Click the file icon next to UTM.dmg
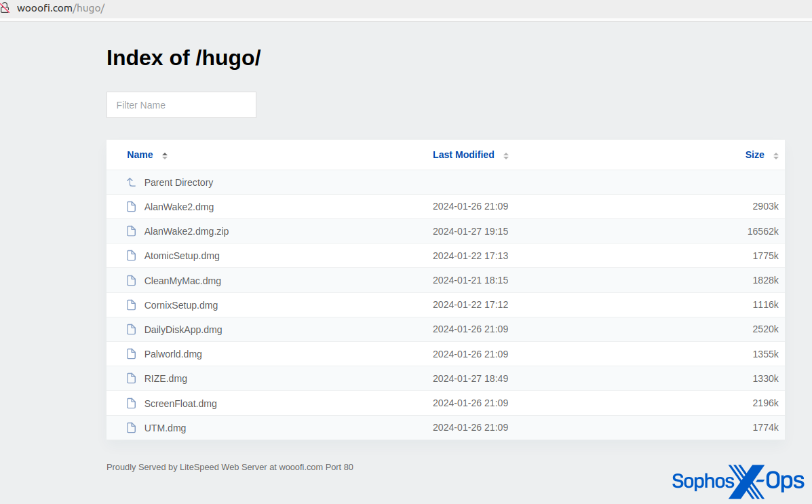The height and width of the screenshot is (504, 812). coord(132,427)
